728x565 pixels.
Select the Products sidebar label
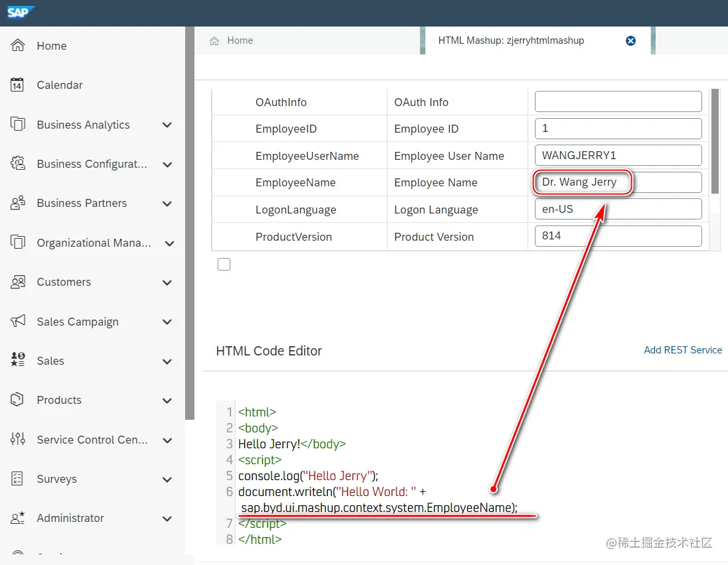pyautogui.click(x=59, y=400)
